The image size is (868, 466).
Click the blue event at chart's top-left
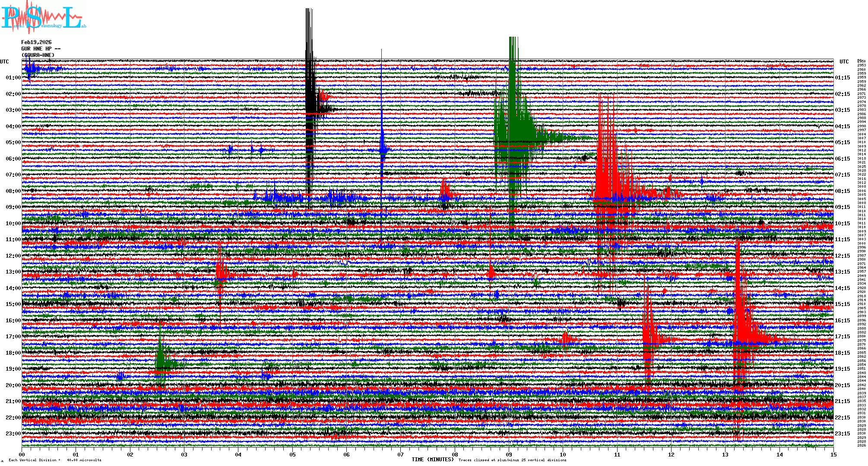pos(30,69)
